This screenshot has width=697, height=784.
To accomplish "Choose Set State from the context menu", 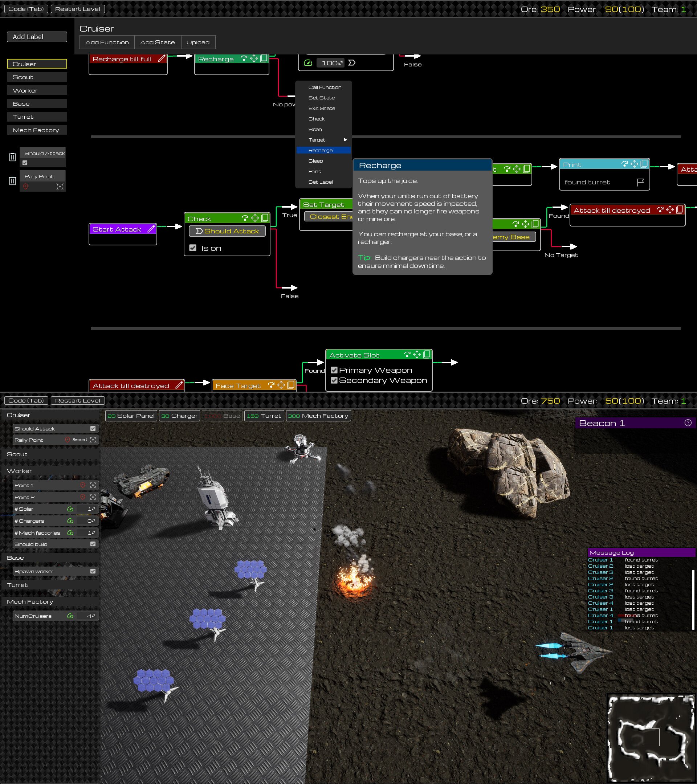I will click(322, 98).
